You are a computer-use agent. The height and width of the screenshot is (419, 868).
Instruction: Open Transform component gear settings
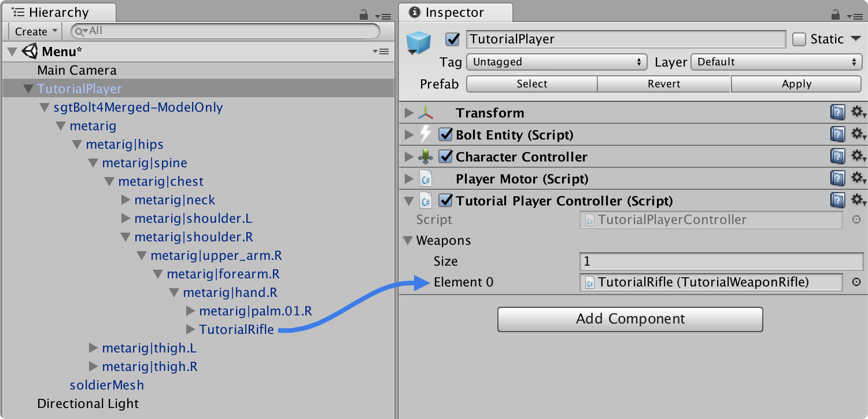coord(858,113)
